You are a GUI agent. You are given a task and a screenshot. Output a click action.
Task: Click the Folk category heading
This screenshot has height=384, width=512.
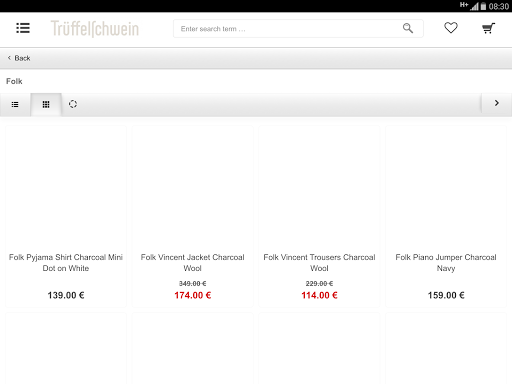click(14, 81)
